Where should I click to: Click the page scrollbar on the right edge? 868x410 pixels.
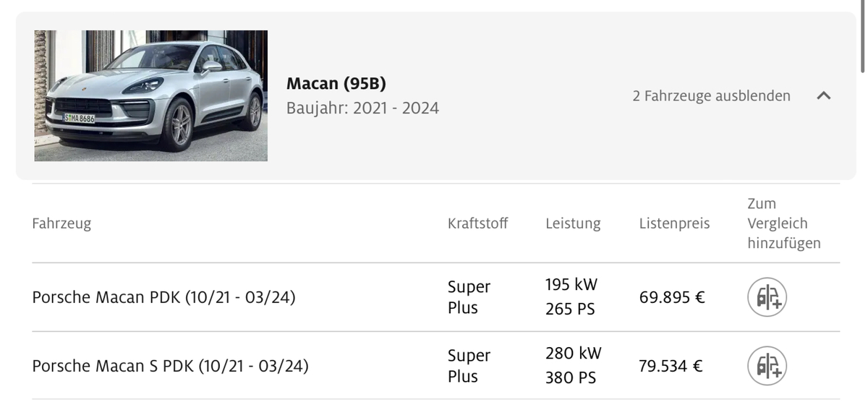pyautogui.click(x=862, y=36)
